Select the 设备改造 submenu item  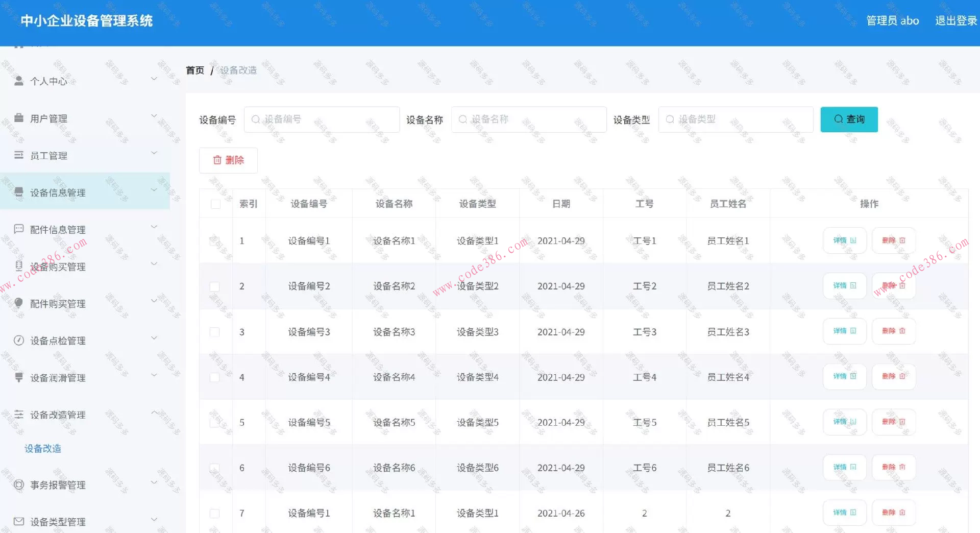click(43, 449)
